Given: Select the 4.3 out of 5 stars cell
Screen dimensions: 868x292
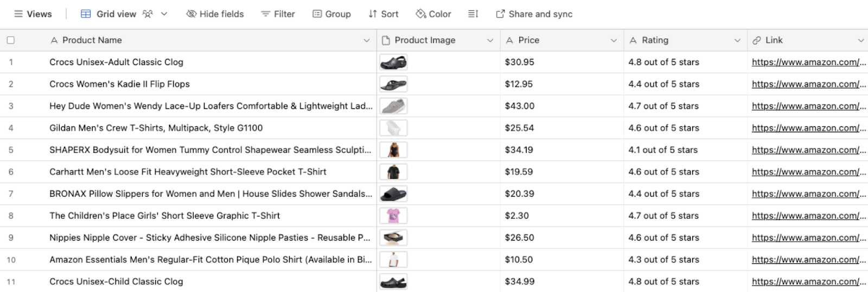Looking at the screenshot, I should [x=685, y=259].
